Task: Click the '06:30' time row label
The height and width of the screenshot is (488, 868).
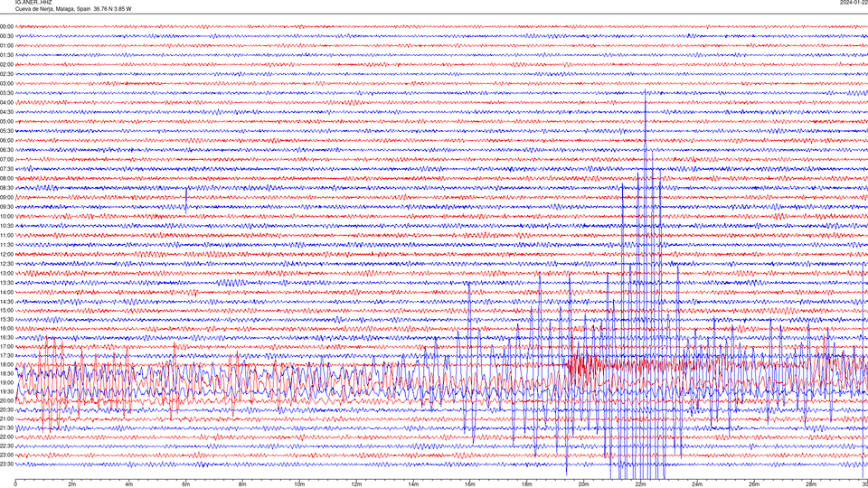Action: click(6, 150)
